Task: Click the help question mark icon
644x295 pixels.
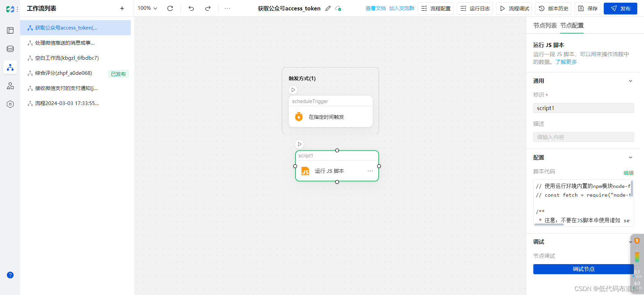Action: [10, 275]
